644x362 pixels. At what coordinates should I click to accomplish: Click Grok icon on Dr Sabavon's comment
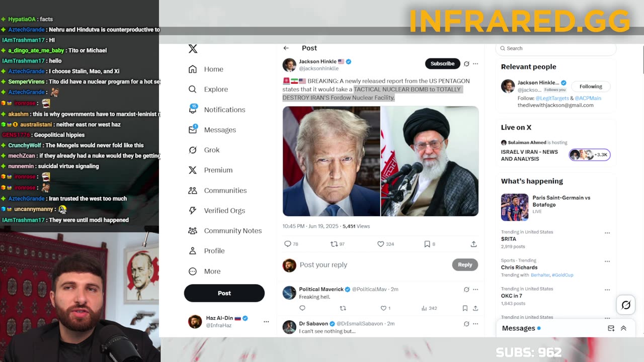[466, 324]
